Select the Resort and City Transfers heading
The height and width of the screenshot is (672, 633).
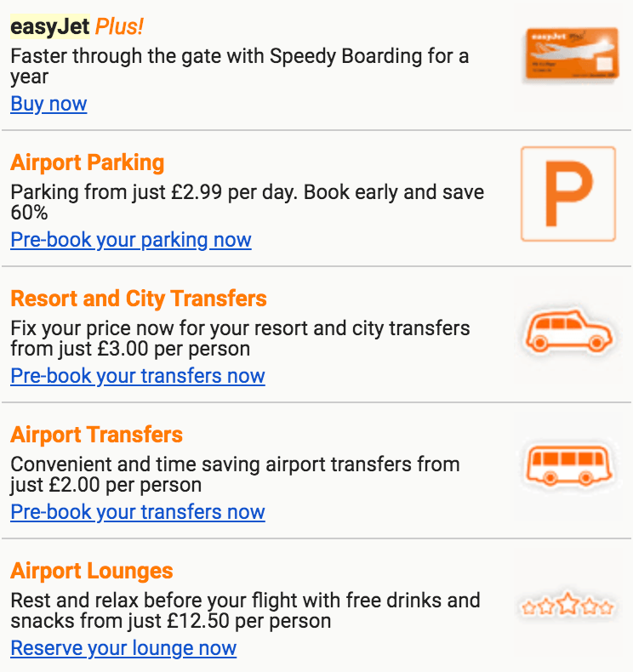pyautogui.click(x=139, y=299)
